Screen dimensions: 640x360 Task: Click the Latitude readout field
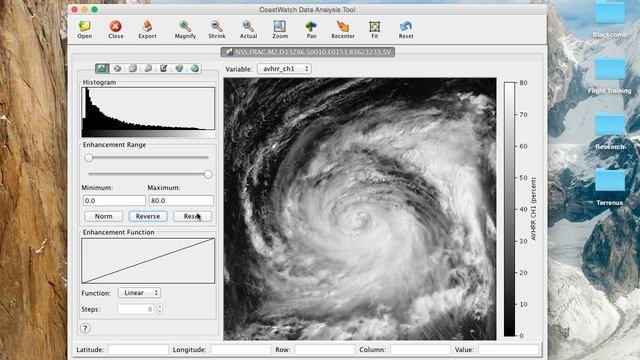pos(138,349)
